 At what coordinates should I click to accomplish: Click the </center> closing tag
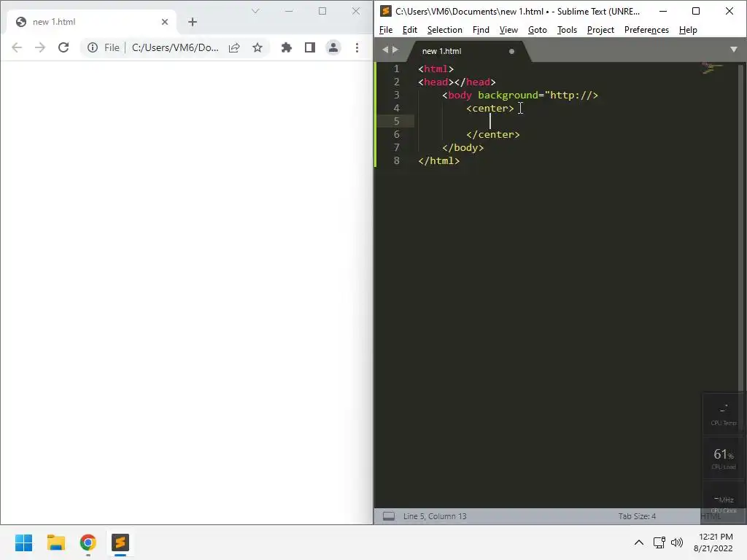coord(493,134)
